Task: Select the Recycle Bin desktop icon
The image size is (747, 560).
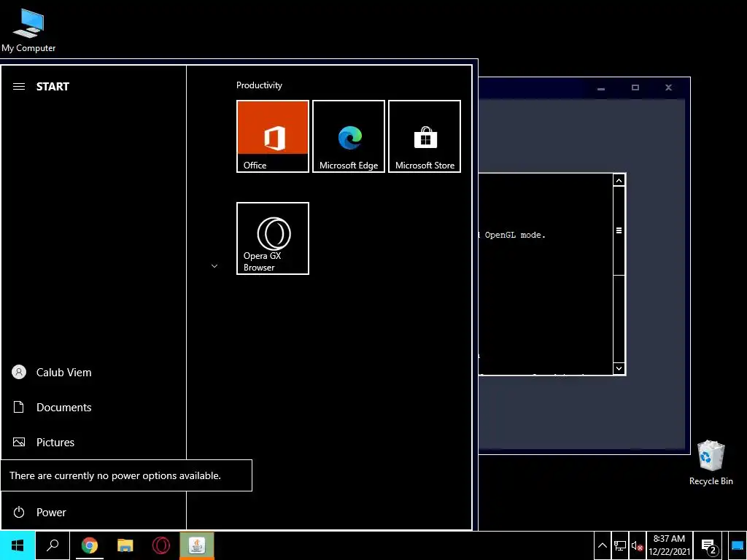Action: tap(711, 462)
